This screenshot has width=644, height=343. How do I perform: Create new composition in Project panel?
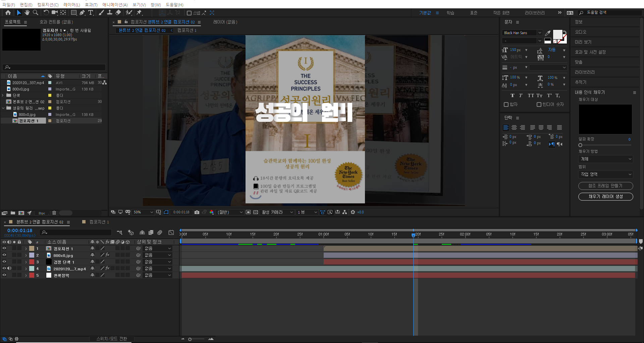[21, 213]
